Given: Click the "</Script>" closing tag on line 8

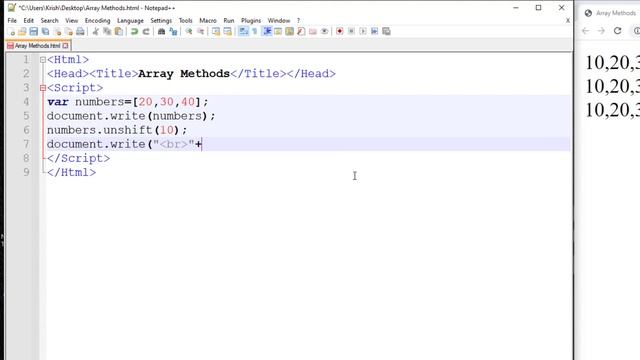Looking at the screenshot, I should (x=78, y=158).
